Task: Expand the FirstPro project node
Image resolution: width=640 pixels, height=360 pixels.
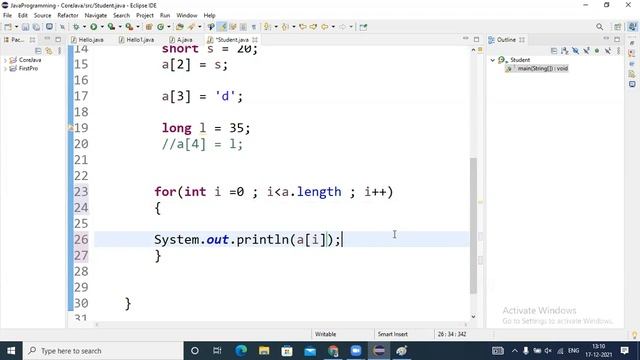Action: 5,69
